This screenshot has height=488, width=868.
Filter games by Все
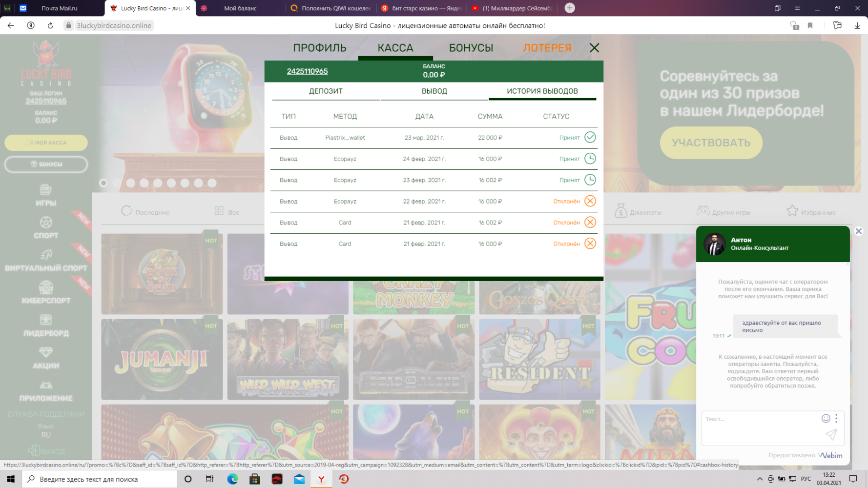(227, 212)
